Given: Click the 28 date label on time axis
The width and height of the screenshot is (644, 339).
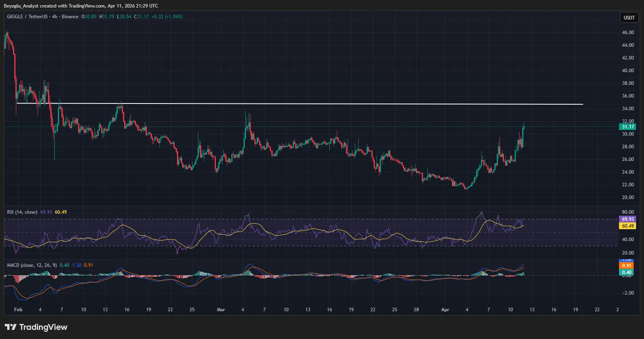Looking at the screenshot, I should pyautogui.click(x=416, y=310).
